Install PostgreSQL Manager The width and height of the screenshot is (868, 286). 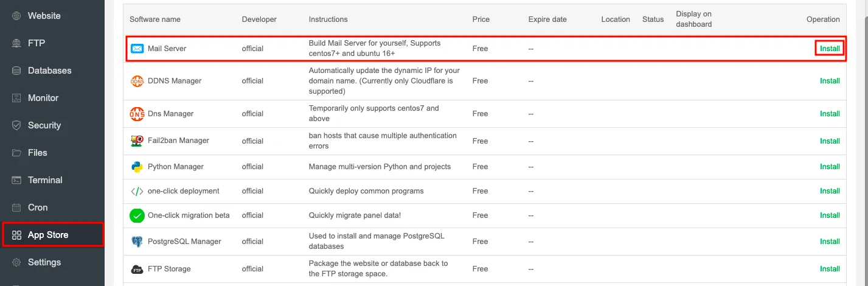click(x=830, y=242)
